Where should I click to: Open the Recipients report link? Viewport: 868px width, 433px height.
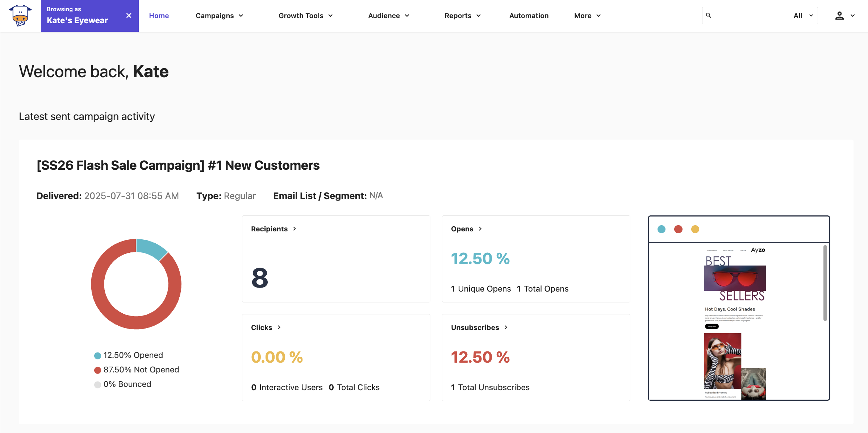tap(274, 229)
